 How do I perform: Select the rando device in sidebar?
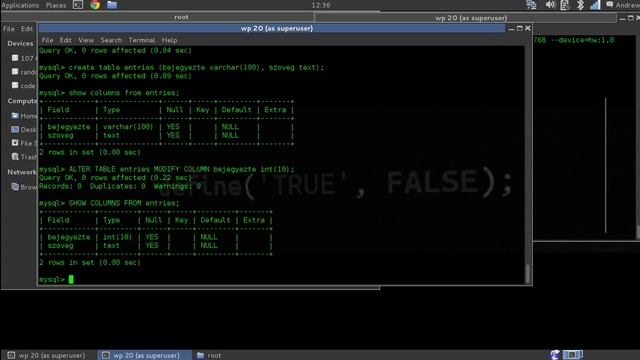tap(24, 72)
